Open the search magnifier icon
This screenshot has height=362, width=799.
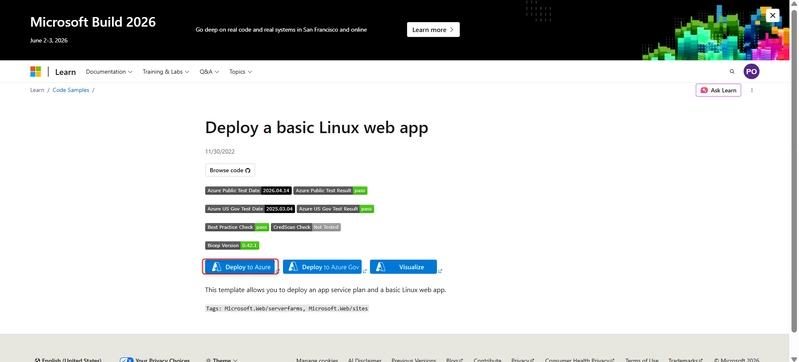click(x=732, y=72)
